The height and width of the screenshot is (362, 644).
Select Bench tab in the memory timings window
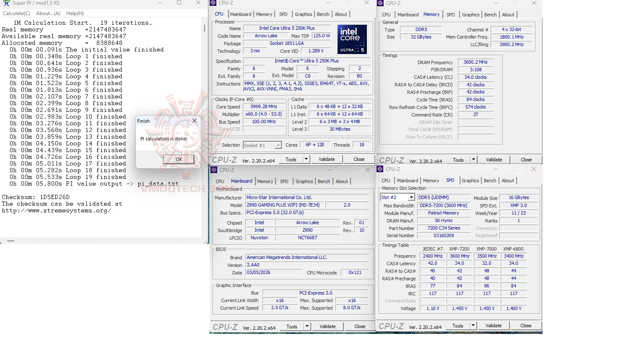coord(490,15)
